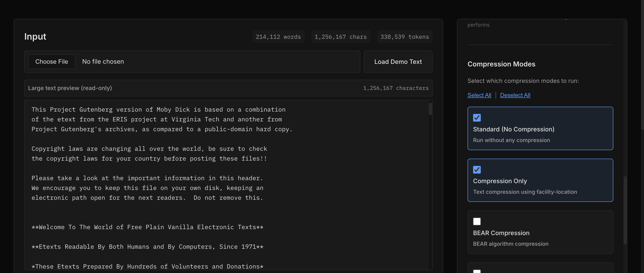
Task: Click the 214,112 words badge
Action: pyautogui.click(x=278, y=37)
